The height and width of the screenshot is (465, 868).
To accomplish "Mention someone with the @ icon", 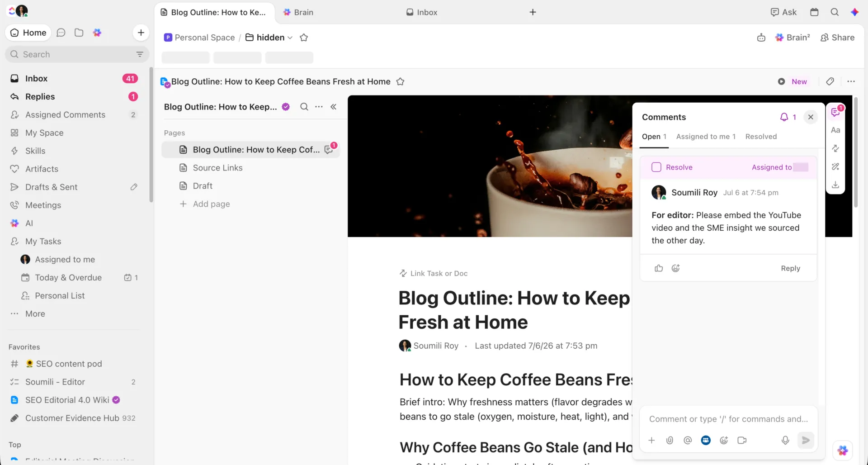I will click(x=688, y=440).
